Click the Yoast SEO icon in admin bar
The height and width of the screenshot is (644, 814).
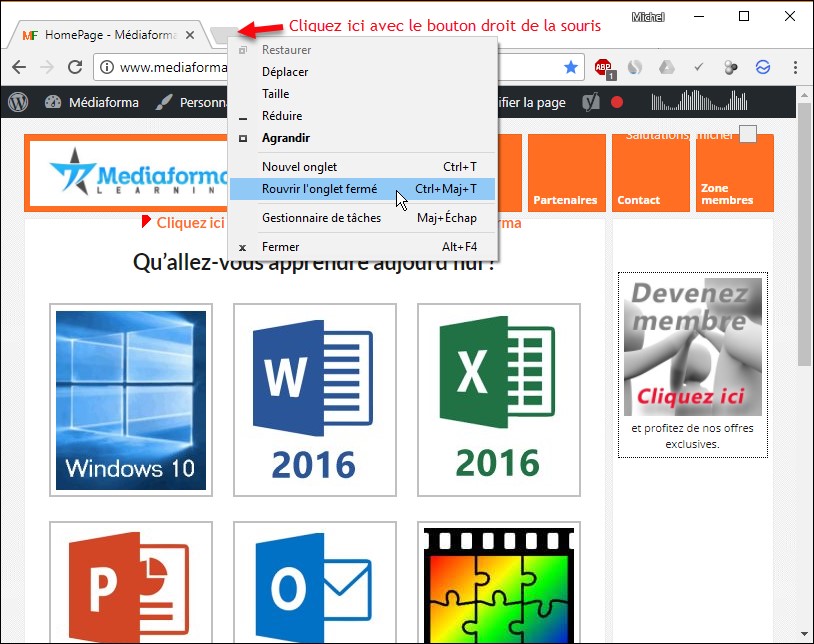[x=591, y=102]
